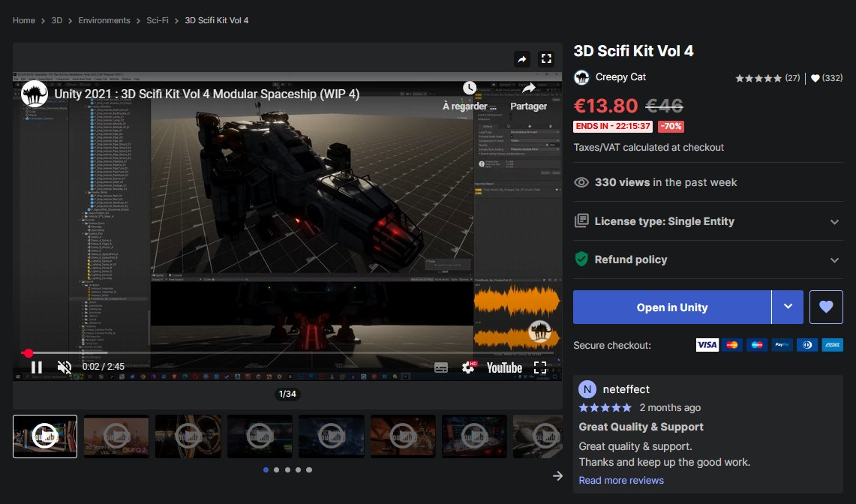The height and width of the screenshot is (504, 856).
Task: Expand License type: Single Entity
Action: tap(708, 221)
